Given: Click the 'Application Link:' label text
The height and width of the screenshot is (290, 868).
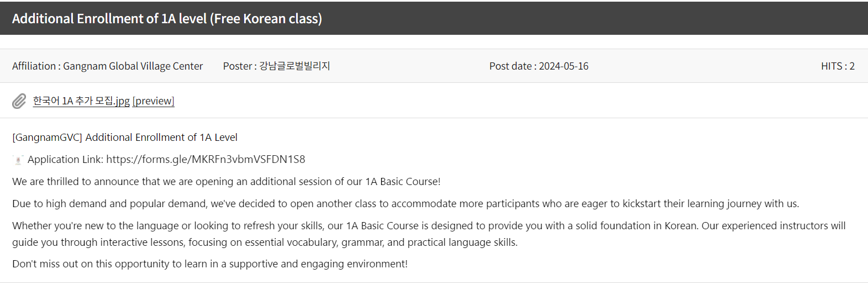Looking at the screenshot, I should pos(66,160).
